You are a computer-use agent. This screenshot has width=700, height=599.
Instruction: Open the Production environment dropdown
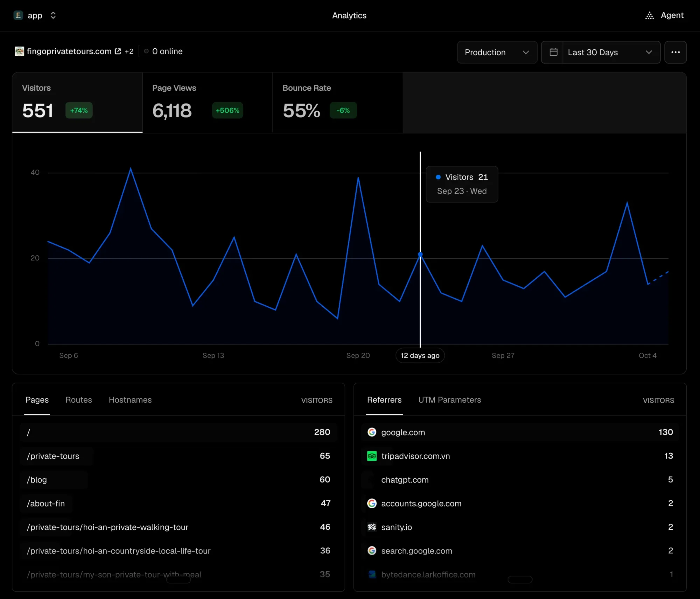coord(497,52)
